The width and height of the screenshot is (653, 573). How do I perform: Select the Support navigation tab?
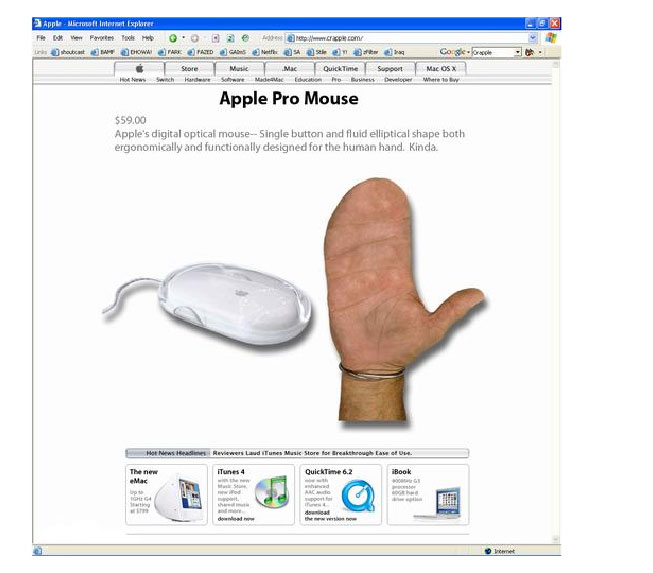[x=390, y=69]
